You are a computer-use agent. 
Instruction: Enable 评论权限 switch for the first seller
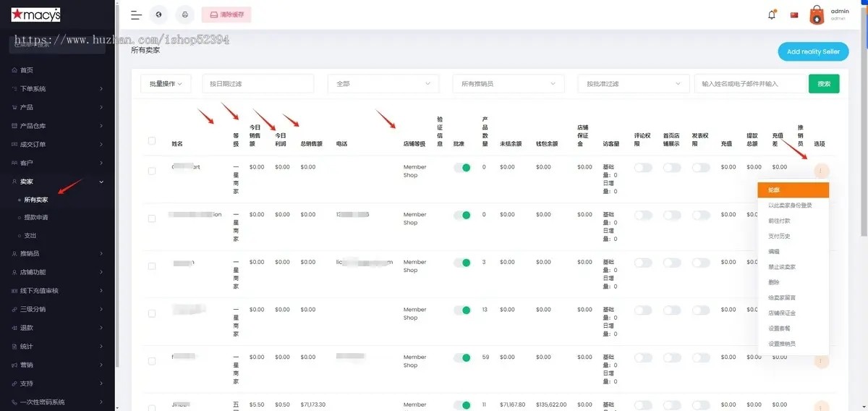(x=642, y=167)
